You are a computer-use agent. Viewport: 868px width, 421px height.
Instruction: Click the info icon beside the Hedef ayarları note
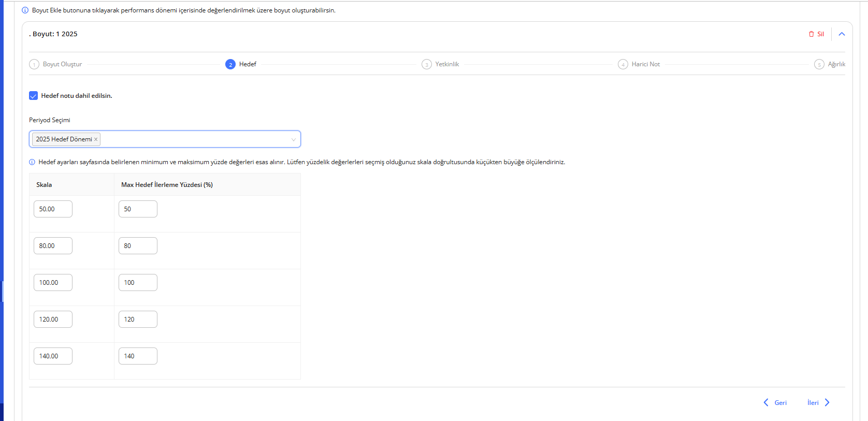point(32,162)
